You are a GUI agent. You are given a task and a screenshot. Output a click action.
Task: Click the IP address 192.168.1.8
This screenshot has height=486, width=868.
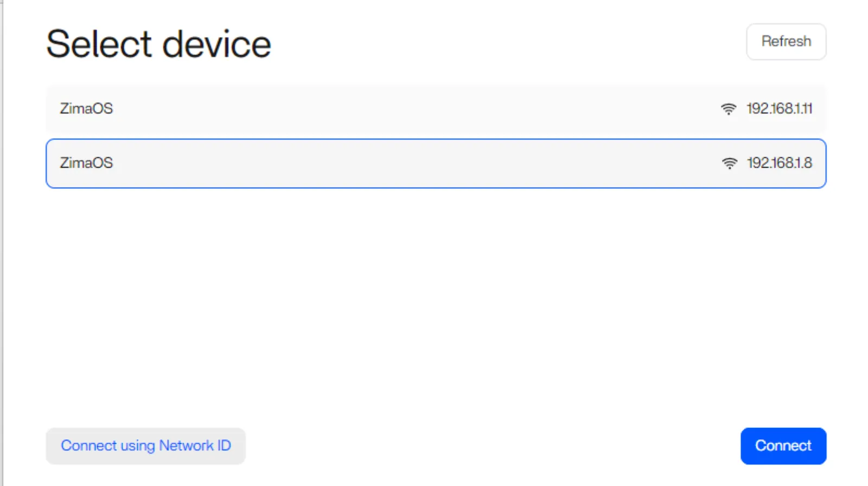(x=779, y=163)
